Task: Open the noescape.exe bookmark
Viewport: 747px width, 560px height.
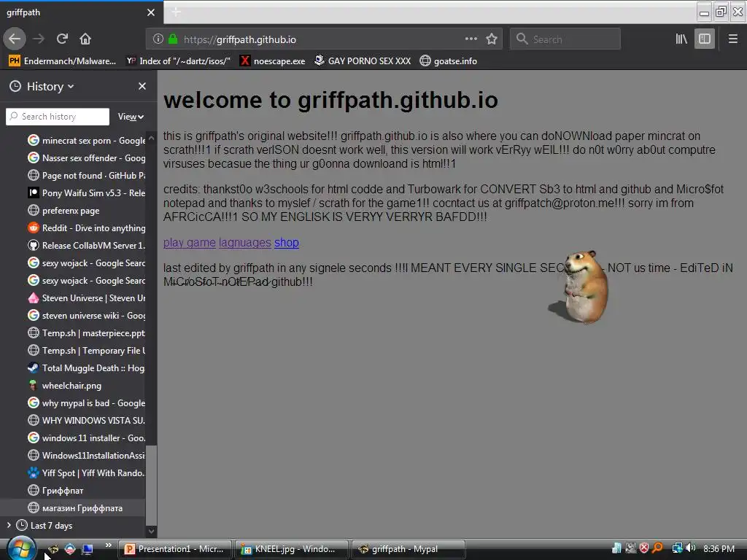Action: [273, 61]
